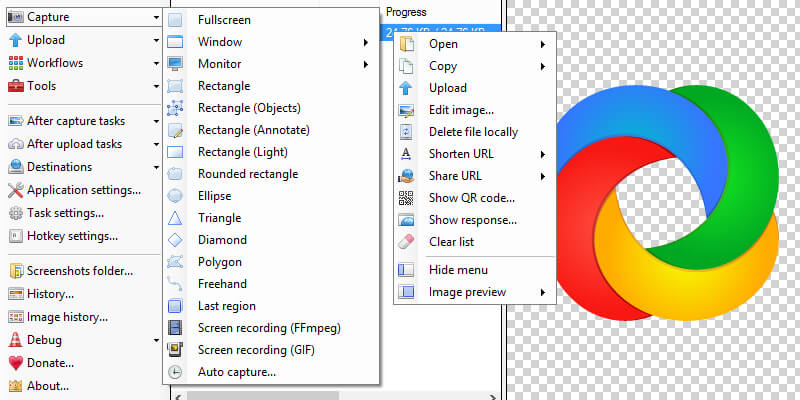
Task: Expand the Tools dropdown arrow
Action: coord(156,86)
